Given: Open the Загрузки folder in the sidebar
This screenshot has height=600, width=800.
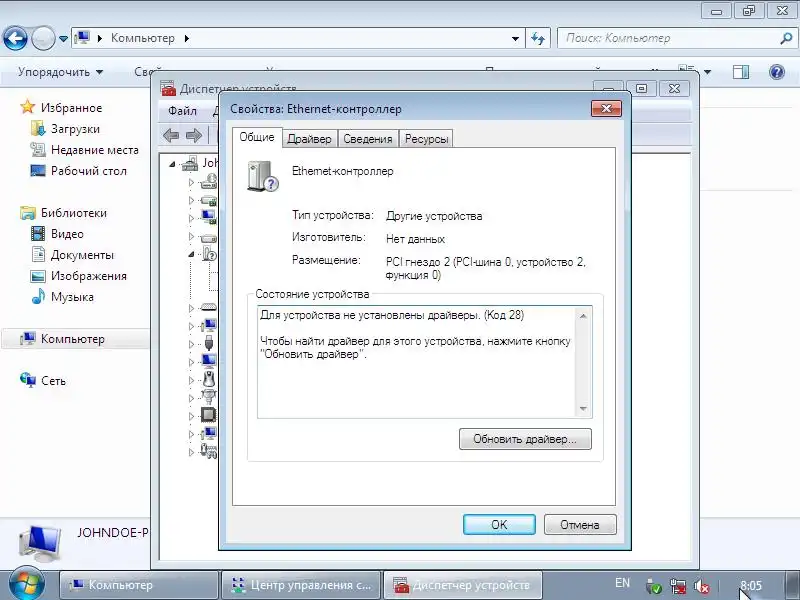Looking at the screenshot, I should tap(75, 129).
